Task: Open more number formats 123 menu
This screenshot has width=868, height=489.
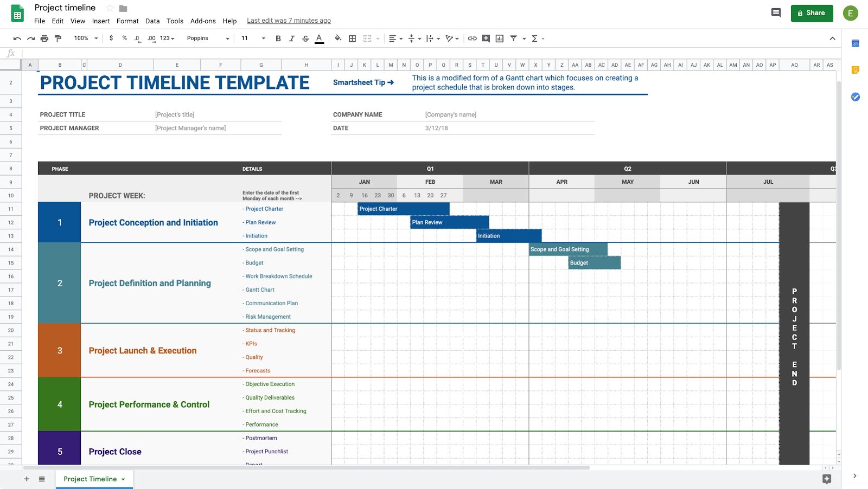Action: pyautogui.click(x=167, y=38)
